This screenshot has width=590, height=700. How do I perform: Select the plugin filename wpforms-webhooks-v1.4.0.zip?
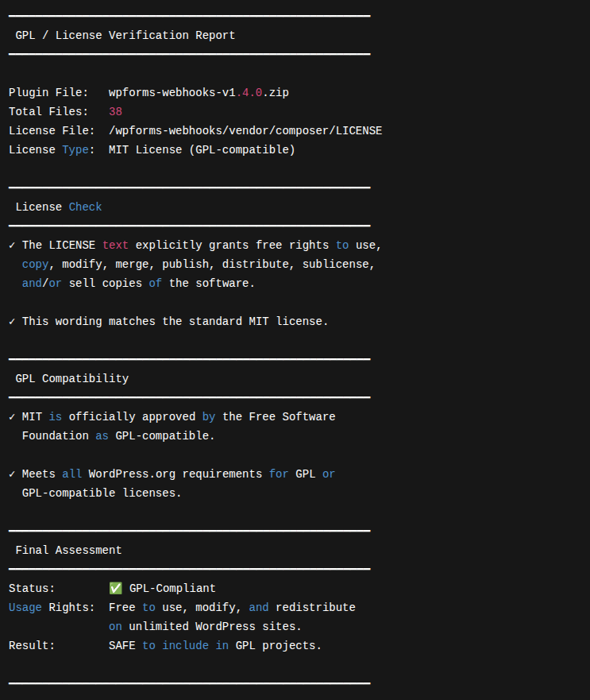coord(199,93)
